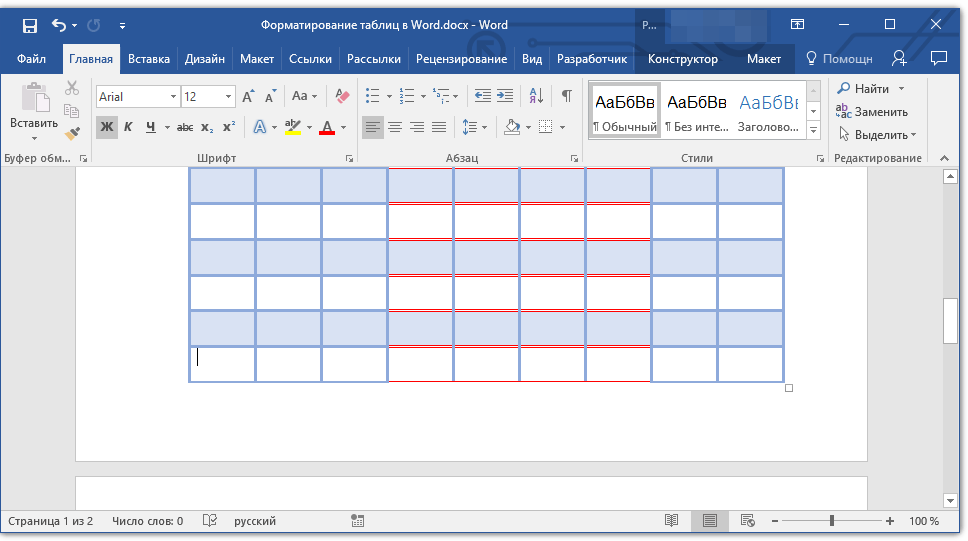Screen dimensions: 968x541
Task: Switch to the Вставка tab
Action: [149, 59]
